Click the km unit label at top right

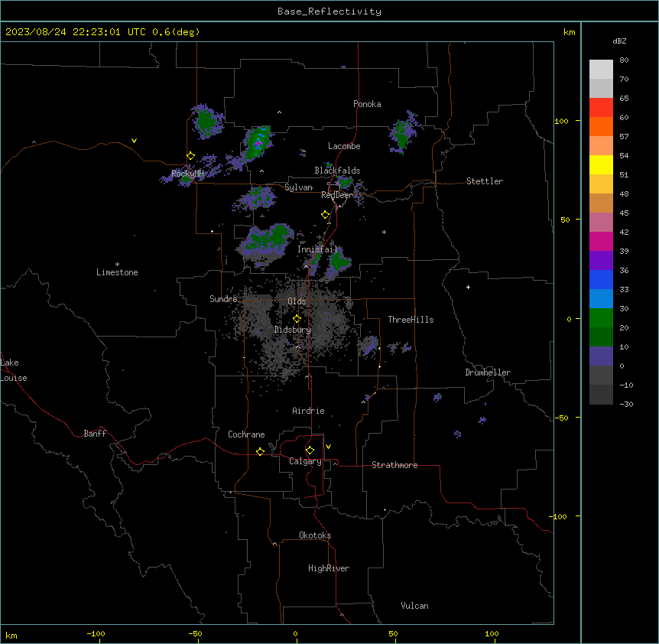569,32
